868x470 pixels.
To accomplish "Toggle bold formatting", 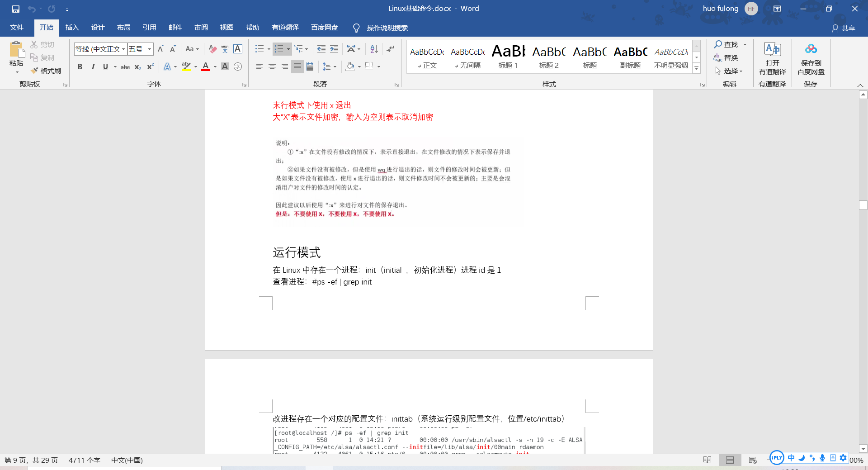I will click(80, 66).
